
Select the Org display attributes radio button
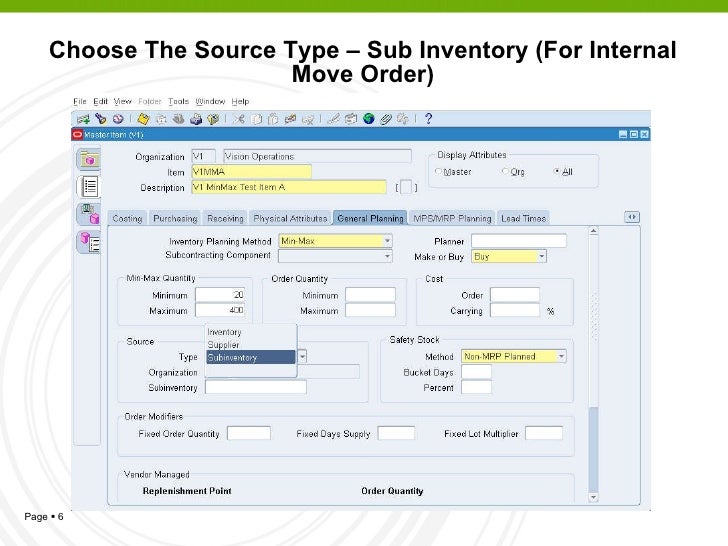pos(505,171)
